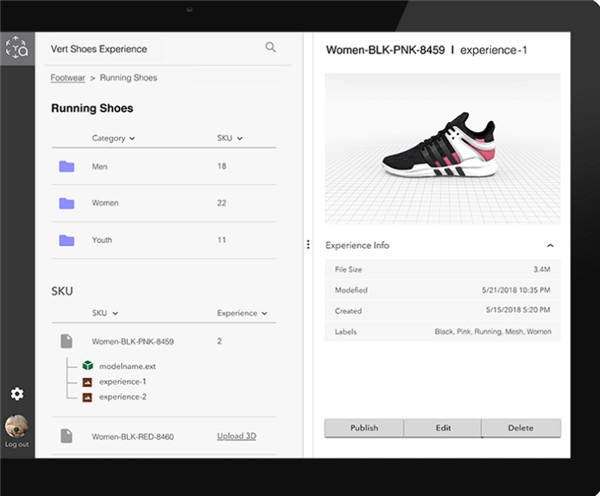Viewport: 600px width, 496px height.
Task: Click the experience-2 image icon
Action: click(87, 397)
